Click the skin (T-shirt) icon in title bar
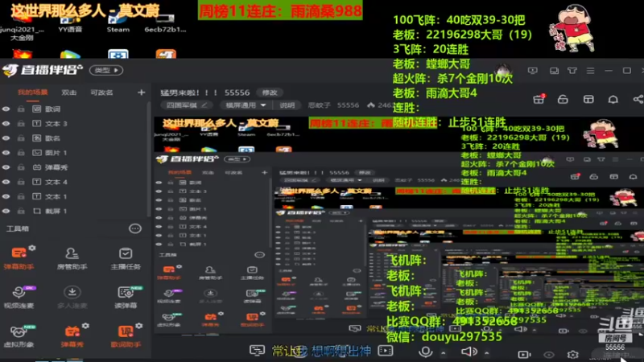This screenshot has width=644, height=362. coord(572,71)
